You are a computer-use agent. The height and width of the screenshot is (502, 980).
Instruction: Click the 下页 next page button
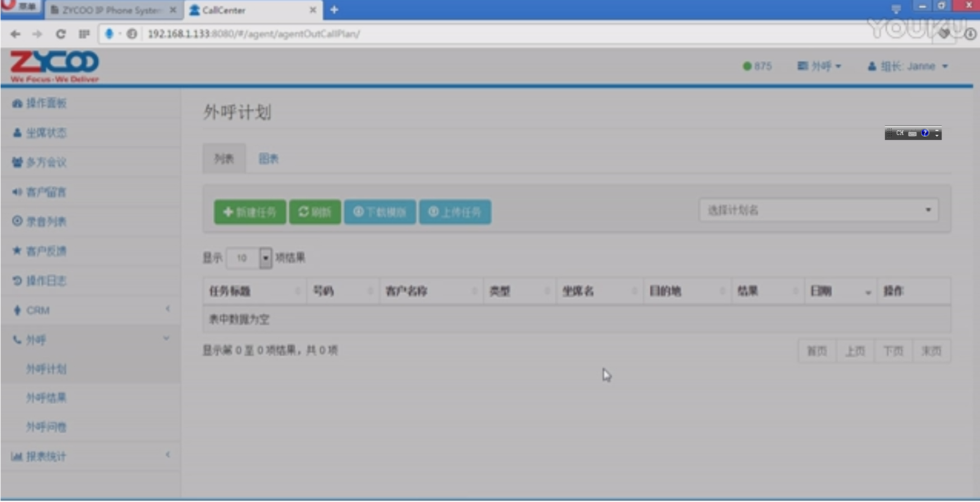click(893, 351)
